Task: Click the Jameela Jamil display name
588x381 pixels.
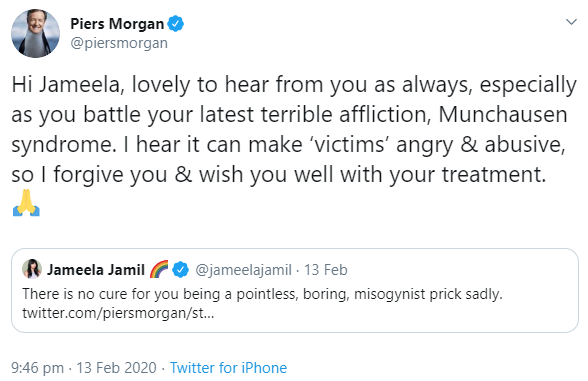Action: pos(96,270)
